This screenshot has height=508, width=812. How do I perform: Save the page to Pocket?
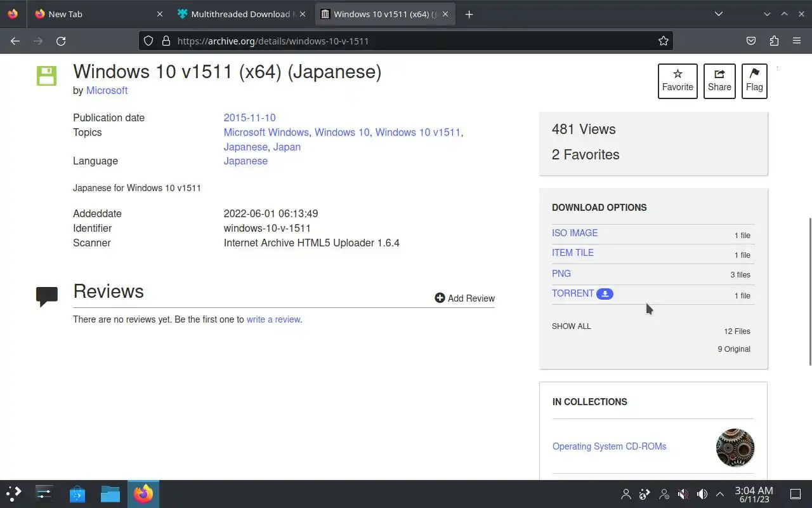[x=751, y=41]
